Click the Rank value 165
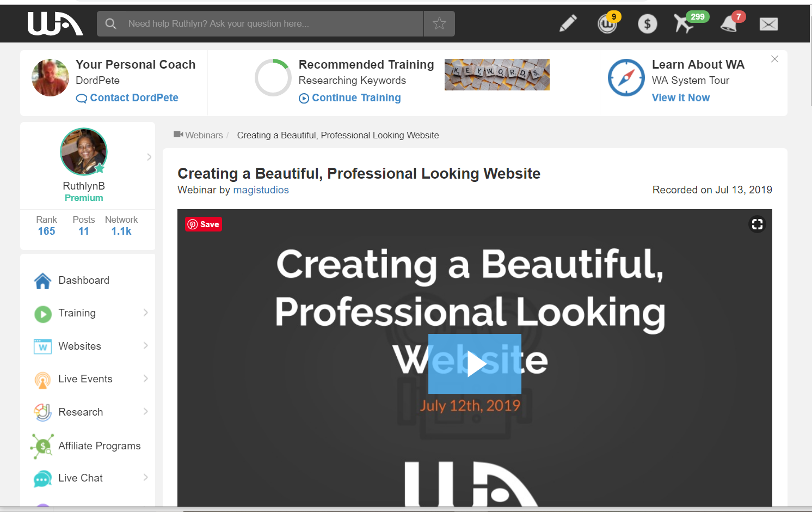 click(x=46, y=231)
